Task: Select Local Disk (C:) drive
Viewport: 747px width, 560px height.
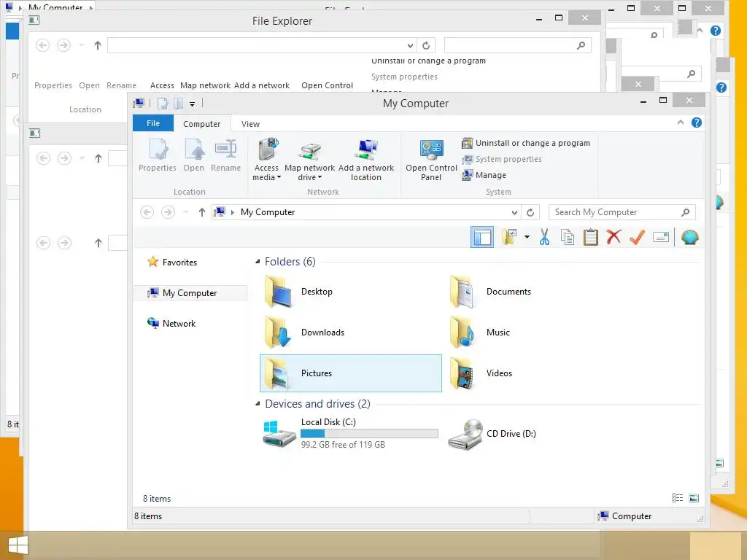Action: click(x=351, y=433)
